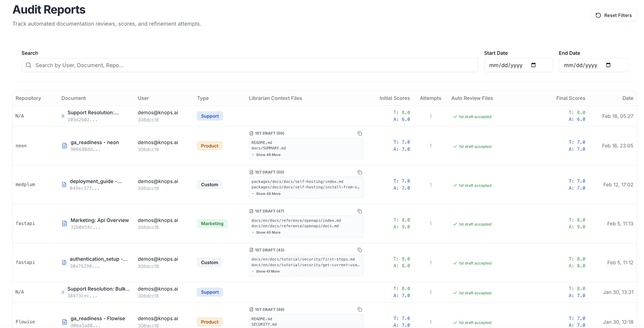The width and height of the screenshot is (644, 328).
Task: Click document icon for ga_readiness - Flowise
Action: click(64, 322)
